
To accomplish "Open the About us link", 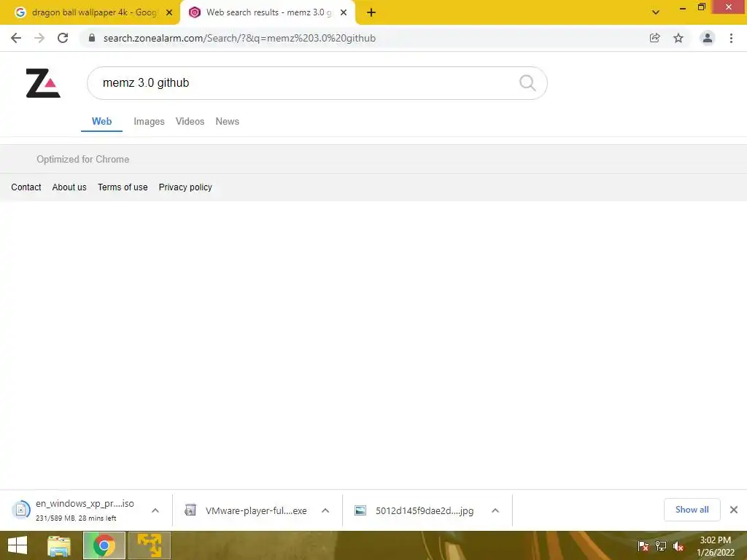I will pyautogui.click(x=69, y=187).
